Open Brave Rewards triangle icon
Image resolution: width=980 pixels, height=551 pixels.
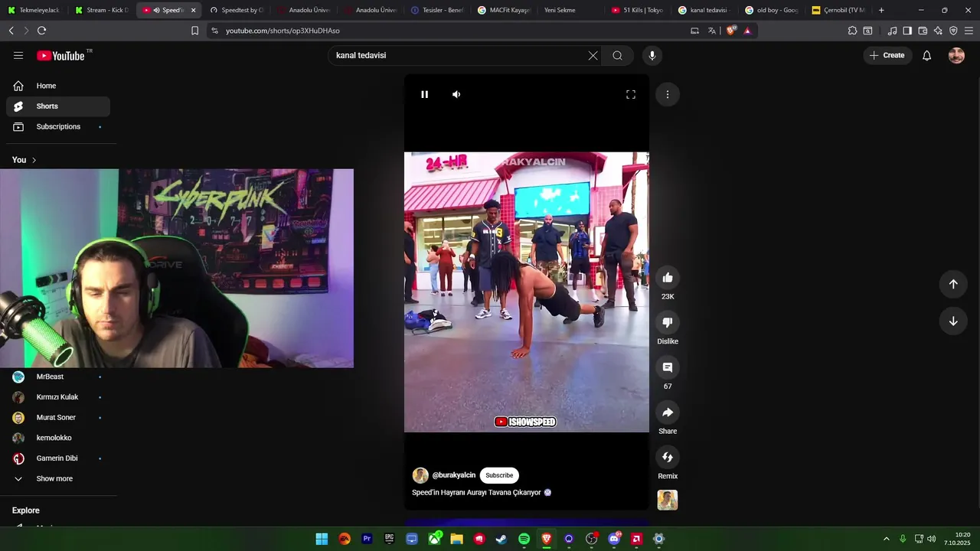coord(747,31)
